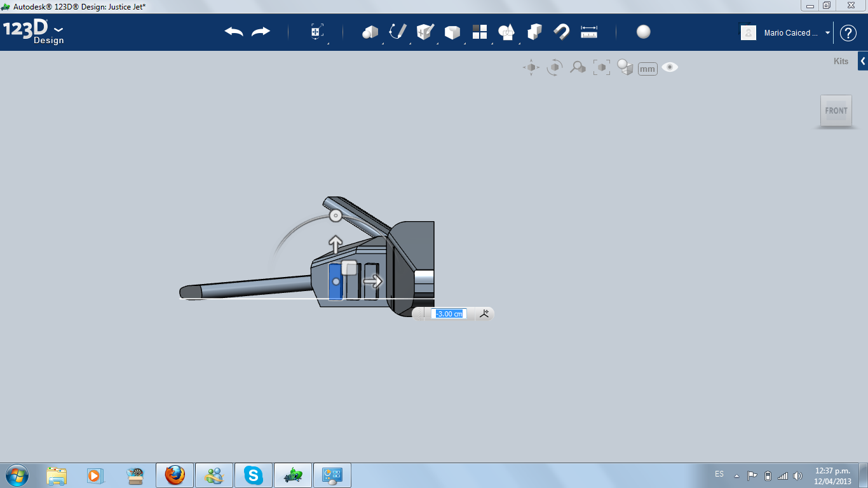
Task: Open Windows Explorer from the taskbar
Action: point(57,475)
